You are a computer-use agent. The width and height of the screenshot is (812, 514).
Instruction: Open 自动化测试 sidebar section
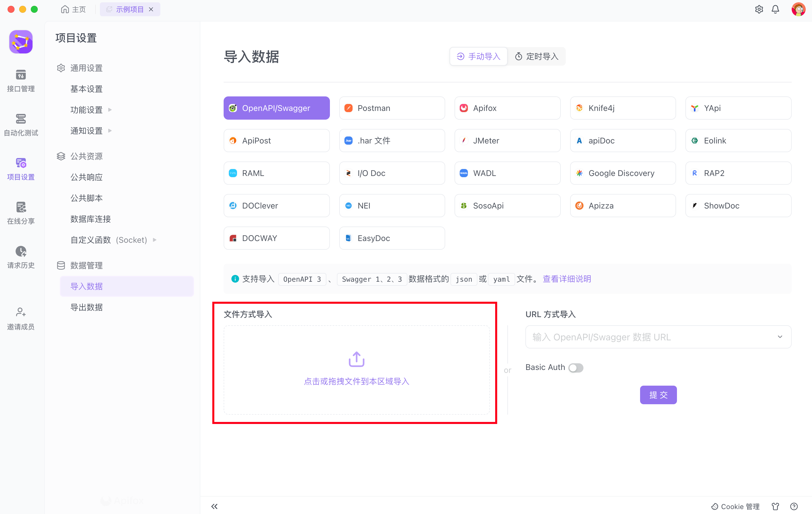[21, 125]
